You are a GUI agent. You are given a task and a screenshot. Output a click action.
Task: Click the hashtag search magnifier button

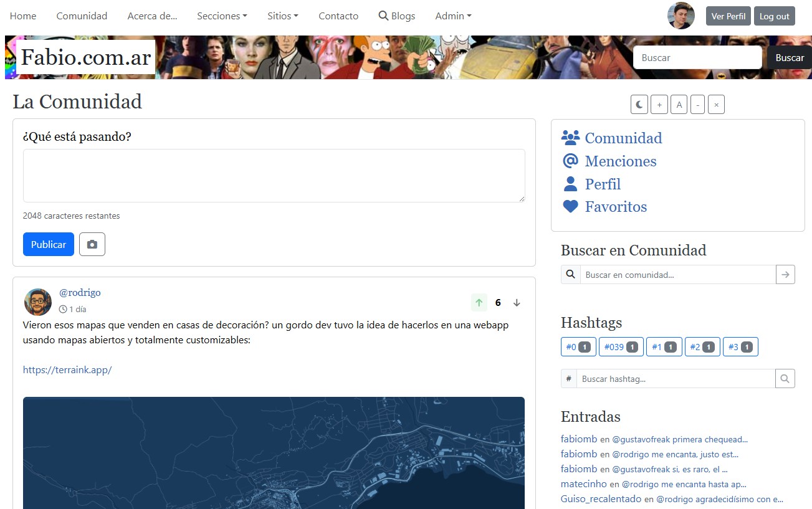(785, 379)
